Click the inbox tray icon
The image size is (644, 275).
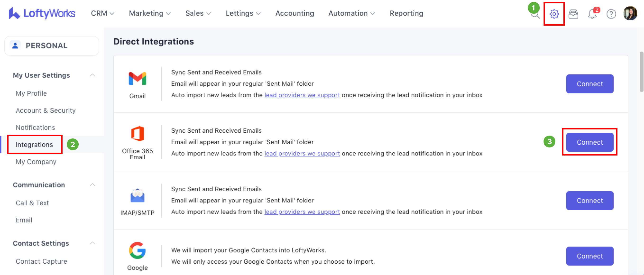[573, 14]
